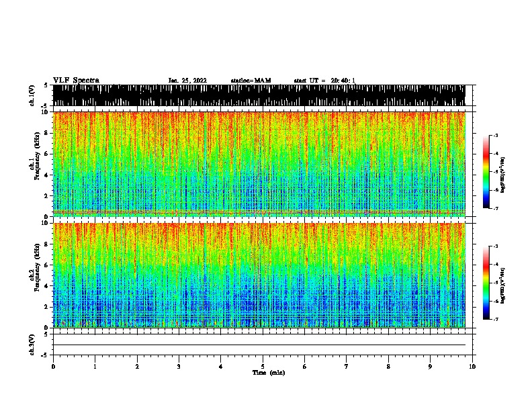Click the "4" minute tick on the time axis
The width and height of the screenshot is (532, 411).
[221, 367]
